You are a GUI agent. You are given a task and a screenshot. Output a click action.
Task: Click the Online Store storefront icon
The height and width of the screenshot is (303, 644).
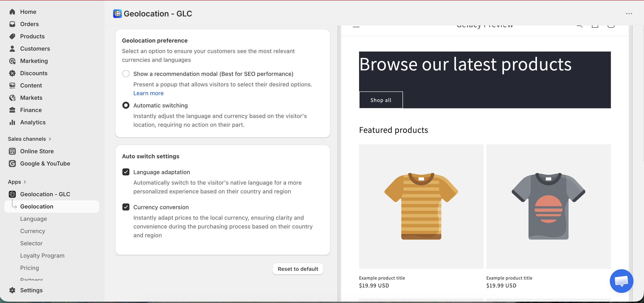click(x=12, y=151)
